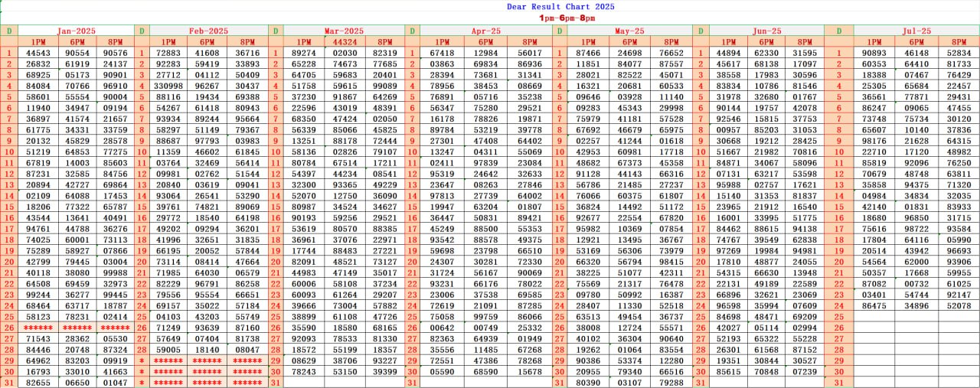Select cell 67418 in April 1PM
980x388 pixels.
click(443, 53)
